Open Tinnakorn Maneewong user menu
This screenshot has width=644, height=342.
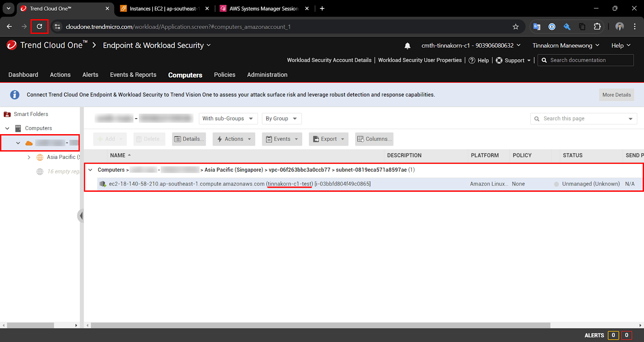[x=566, y=45]
